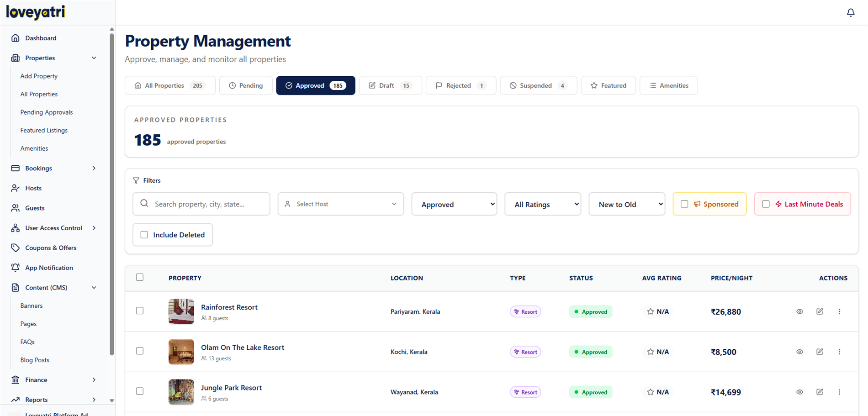Open more actions for Rainforest Resort

coord(839,311)
